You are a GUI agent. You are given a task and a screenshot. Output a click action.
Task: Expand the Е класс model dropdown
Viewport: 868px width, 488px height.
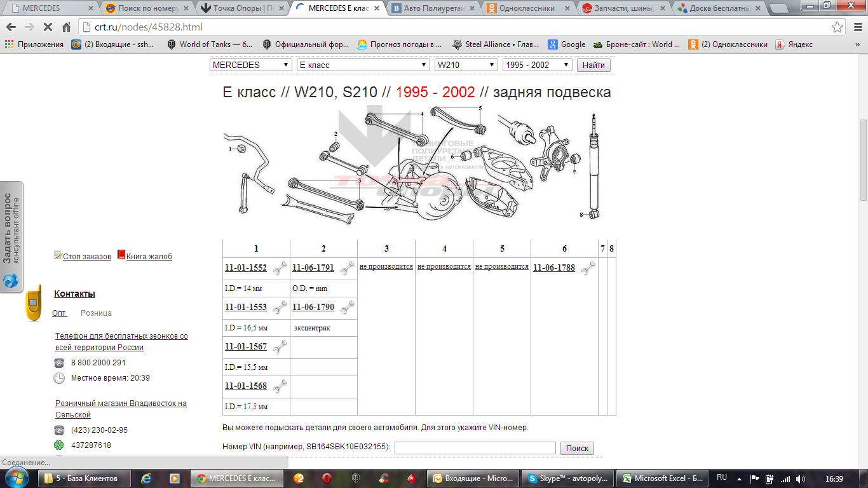[363, 65]
